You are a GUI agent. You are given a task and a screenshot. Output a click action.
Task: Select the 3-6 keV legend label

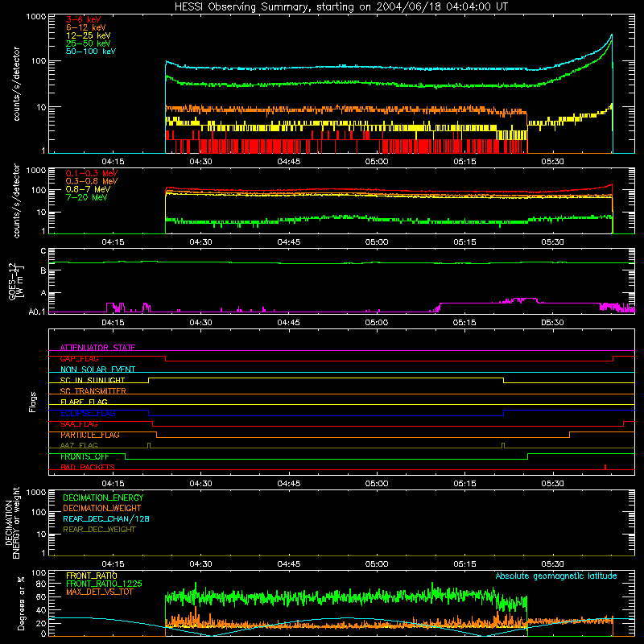coord(84,19)
